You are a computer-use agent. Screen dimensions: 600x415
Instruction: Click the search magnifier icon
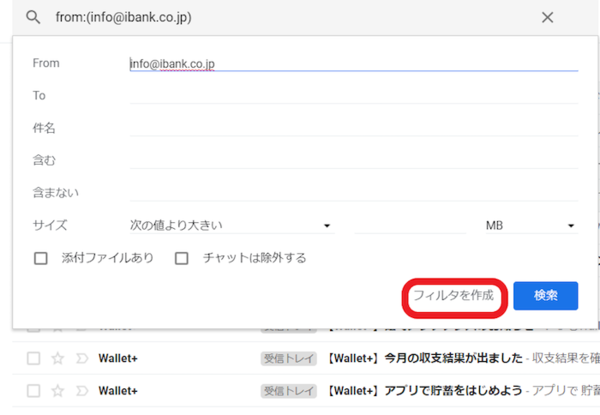(x=33, y=17)
